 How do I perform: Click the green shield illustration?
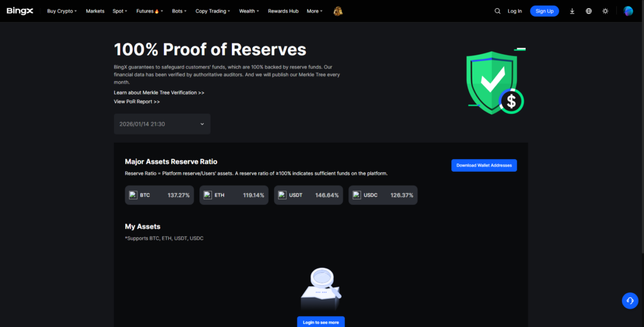(x=496, y=82)
